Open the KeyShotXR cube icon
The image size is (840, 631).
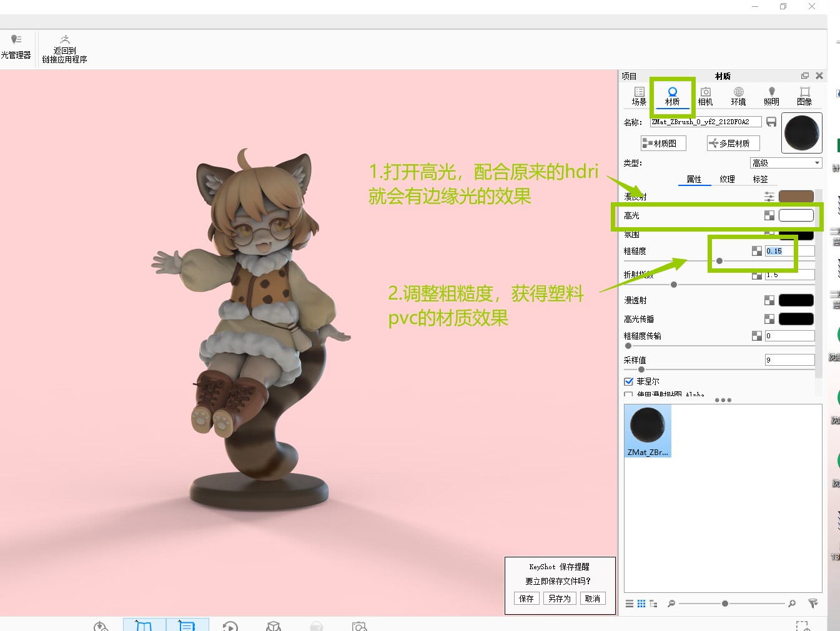click(x=274, y=626)
